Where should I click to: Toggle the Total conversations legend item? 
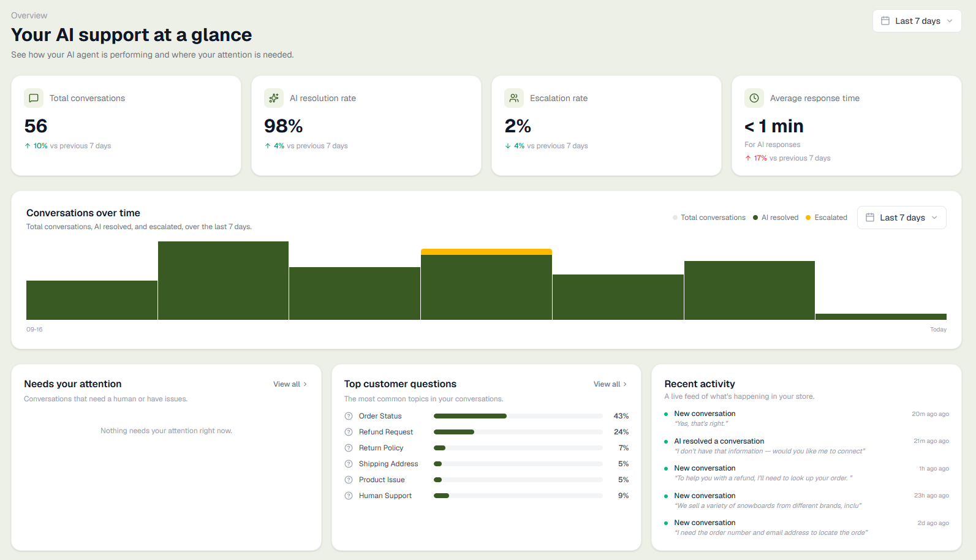pyautogui.click(x=709, y=218)
